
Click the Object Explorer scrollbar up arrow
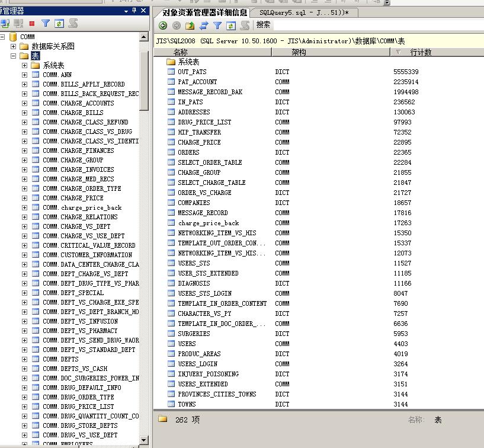(144, 37)
